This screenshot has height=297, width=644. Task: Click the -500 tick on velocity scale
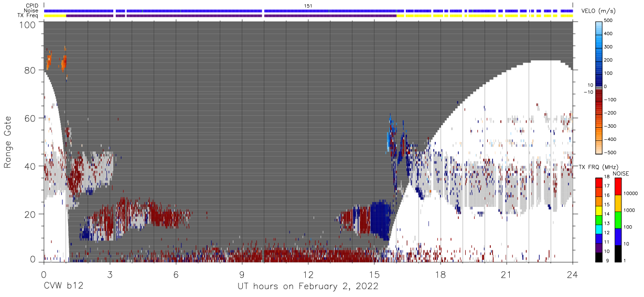click(609, 152)
